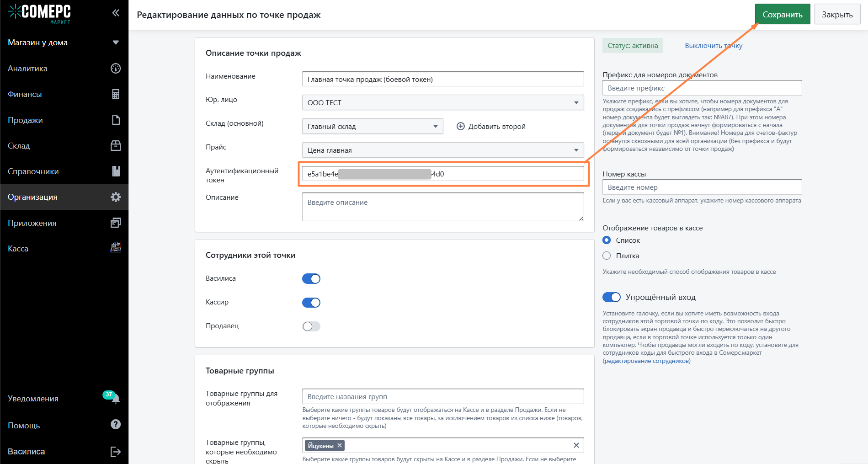
Task: Toggle the Упрощённый вход switch
Action: coord(611,297)
